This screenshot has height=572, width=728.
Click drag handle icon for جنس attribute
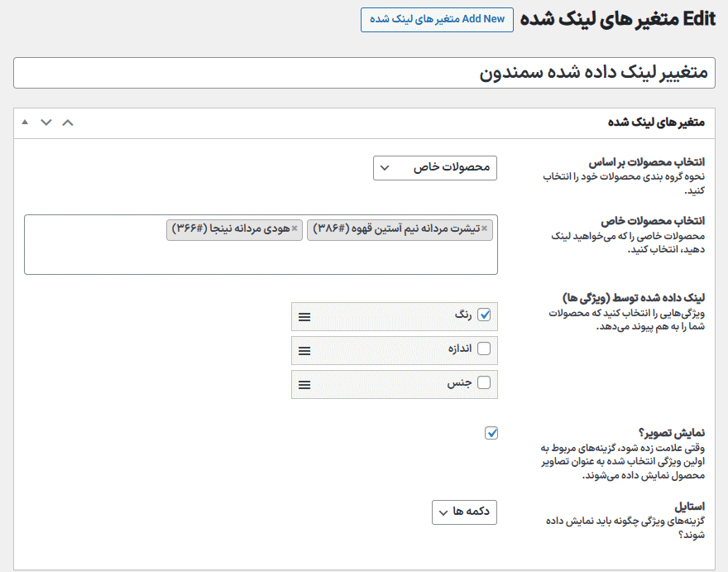point(304,385)
